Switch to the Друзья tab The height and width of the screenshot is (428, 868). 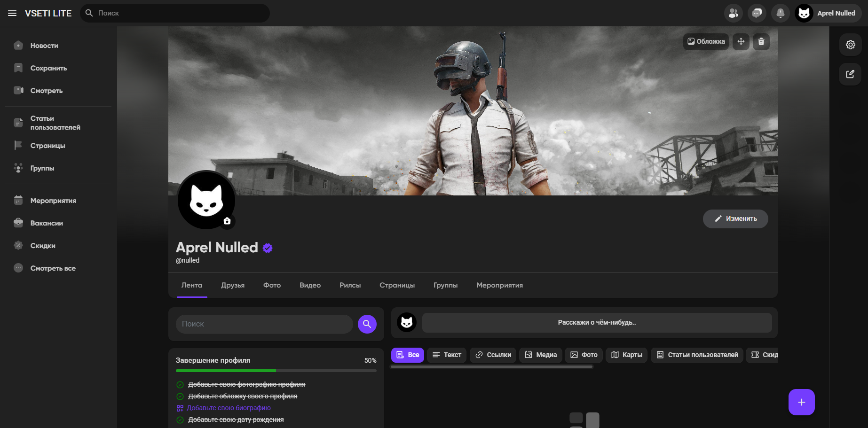pos(233,285)
